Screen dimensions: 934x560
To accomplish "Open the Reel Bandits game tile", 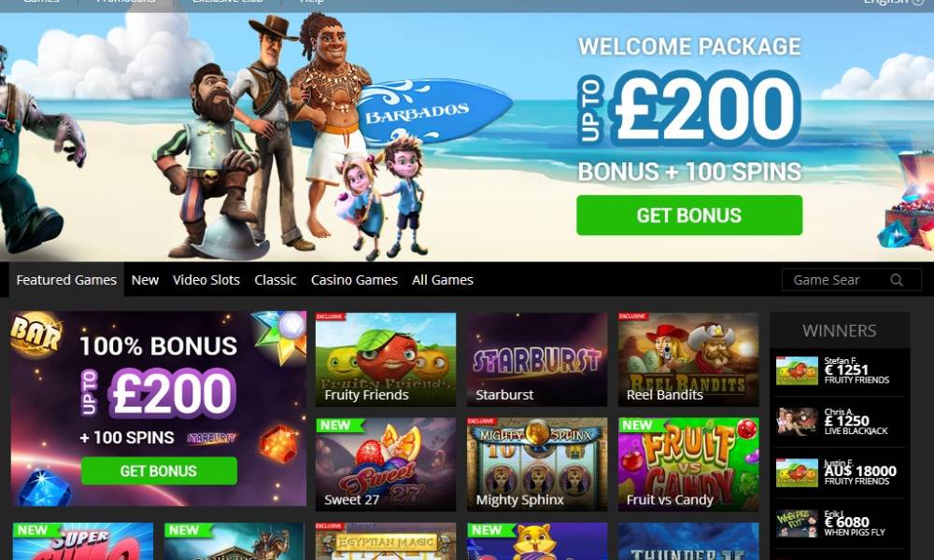I will point(688,359).
